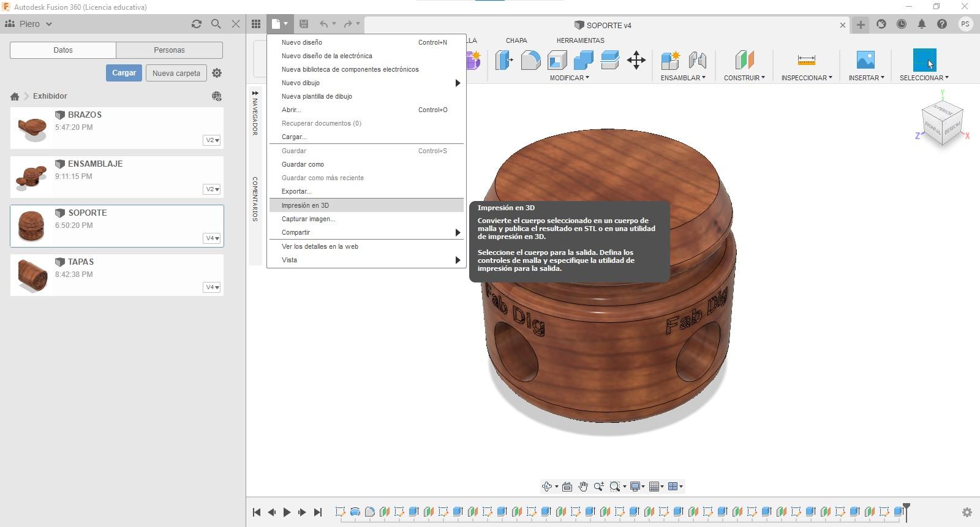Open the ENSAMBLAJE design thumbnail
Image resolution: width=980 pixels, height=527 pixels.
tap(31, 177)
